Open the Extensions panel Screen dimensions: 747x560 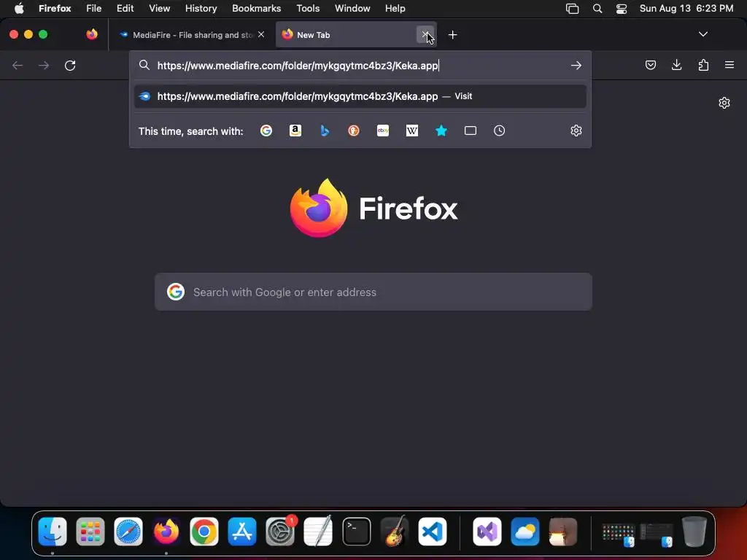[703, 65]
